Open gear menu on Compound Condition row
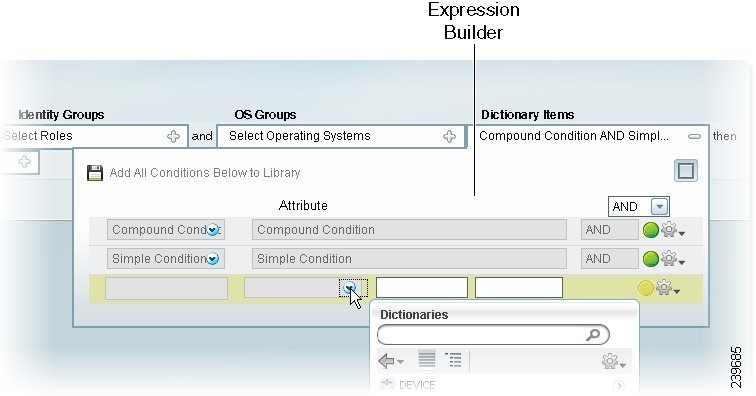 tap(672, 230)
